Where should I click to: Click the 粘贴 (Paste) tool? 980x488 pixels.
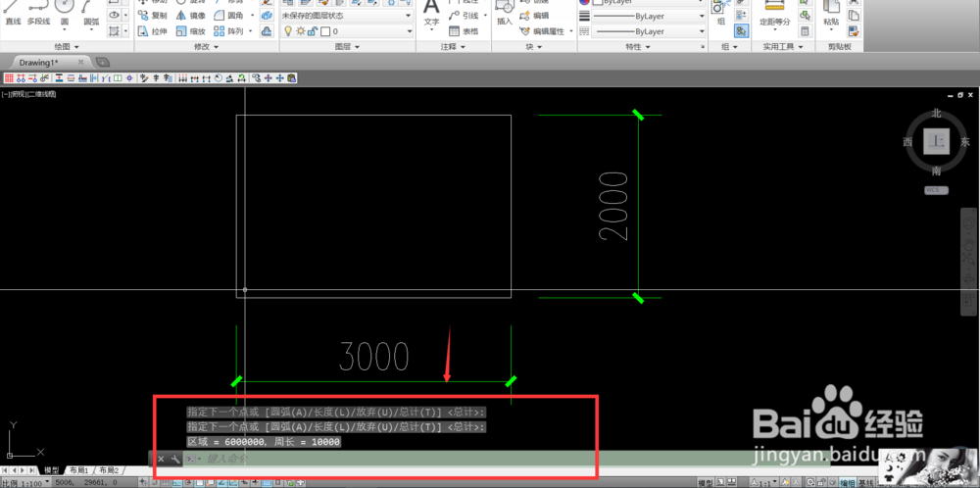pos(831,14)
